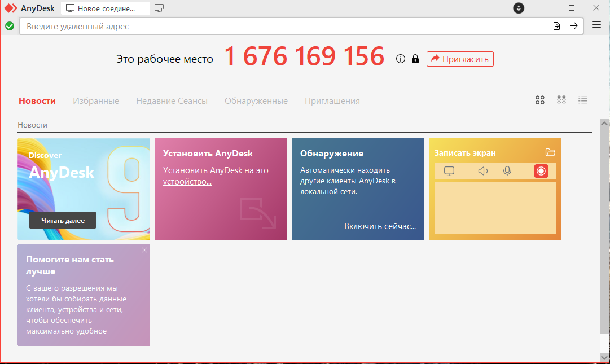Open the hamburger main menu

[596, 26]
